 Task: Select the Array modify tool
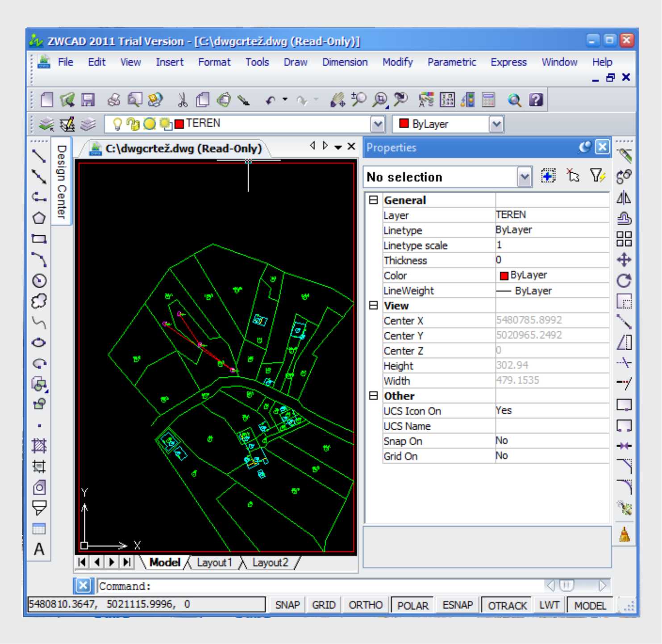624,239
